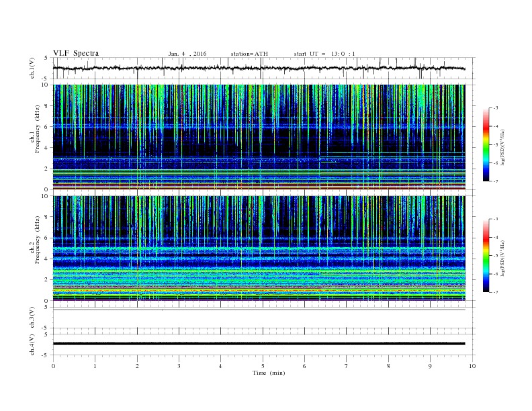Click the ch.2 spectrogram color bar
Viewport: 532px width, 411px height.
[x=486, y=256]
